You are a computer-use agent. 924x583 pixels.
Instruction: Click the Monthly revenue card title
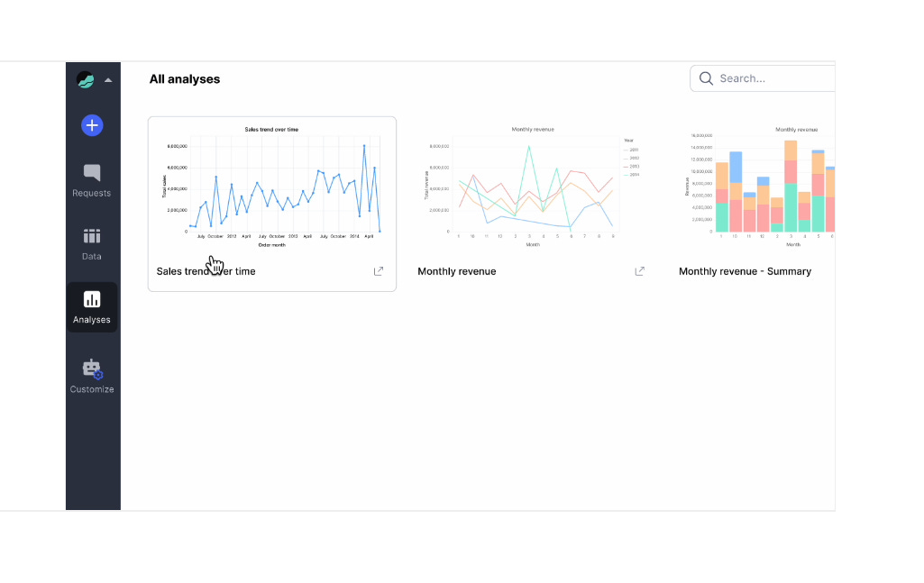(x=457, y=271)
